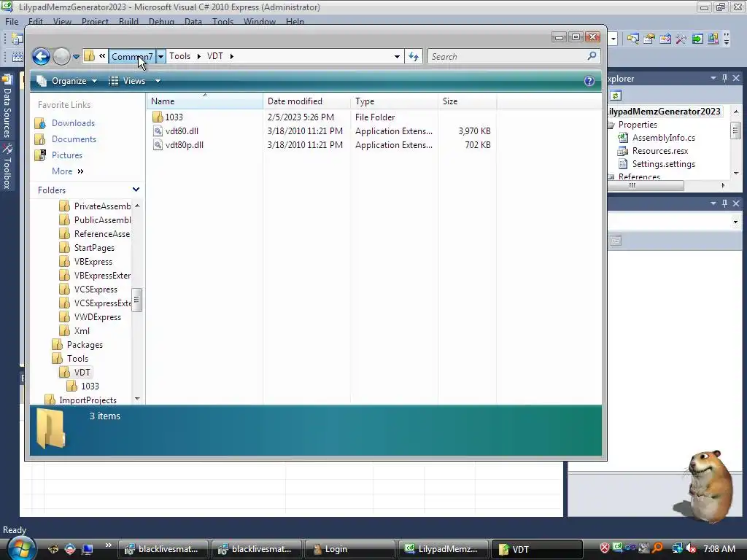Expand the arrow after Tools breadcrumb
The height and width of the screenshot is (560, 747).
tap(198, 56)
